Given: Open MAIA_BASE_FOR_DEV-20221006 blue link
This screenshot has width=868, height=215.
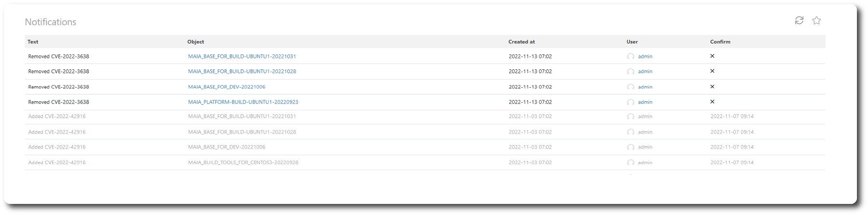Looking at the screenshot, I should (x=227, y=87).
